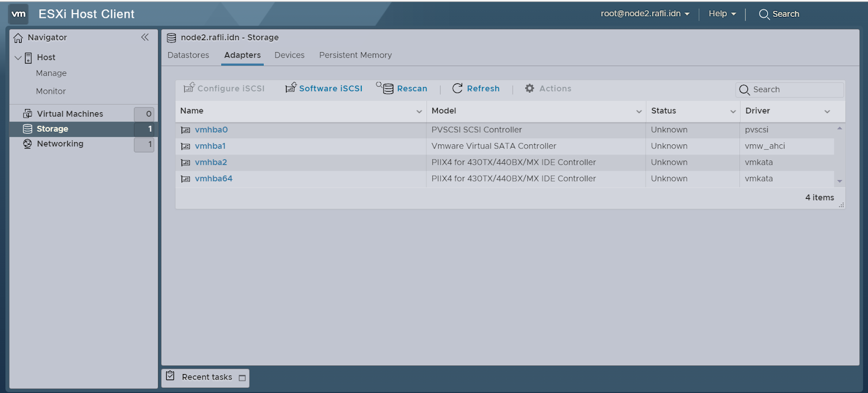Switch to the Devices tab
The height and width of the screenshot is (393, 868).
point(289,55)
